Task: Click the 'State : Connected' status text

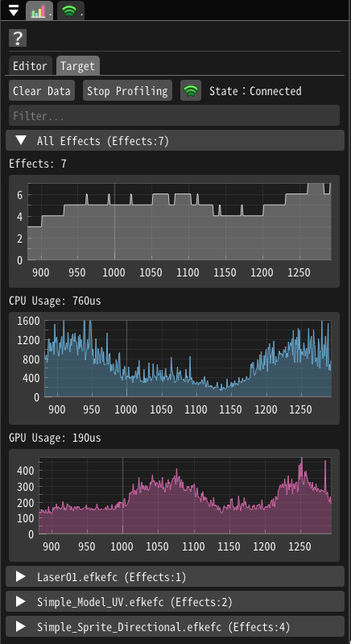Action: [255, 91]
